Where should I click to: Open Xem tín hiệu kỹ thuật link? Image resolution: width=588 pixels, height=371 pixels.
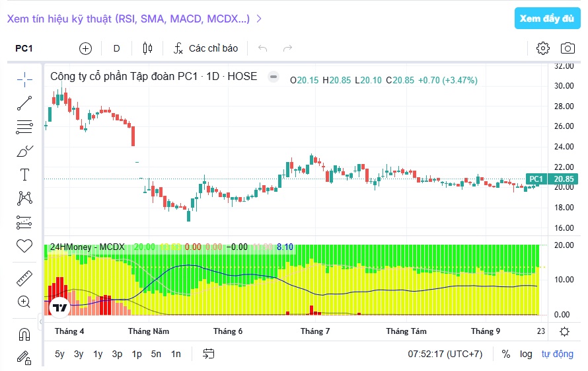pos(134,19)
